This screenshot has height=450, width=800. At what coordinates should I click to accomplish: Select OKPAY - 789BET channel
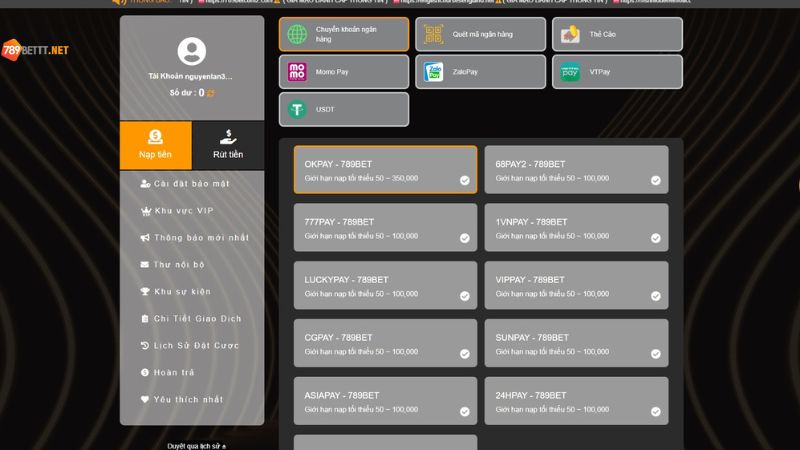[386, 170]
